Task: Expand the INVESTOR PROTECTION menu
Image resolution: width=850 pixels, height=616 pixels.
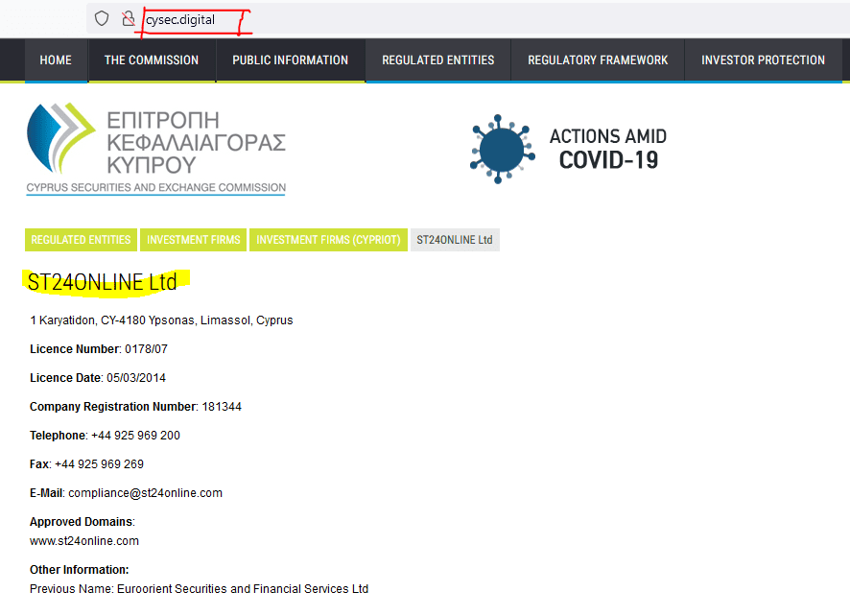Action: 763,60
